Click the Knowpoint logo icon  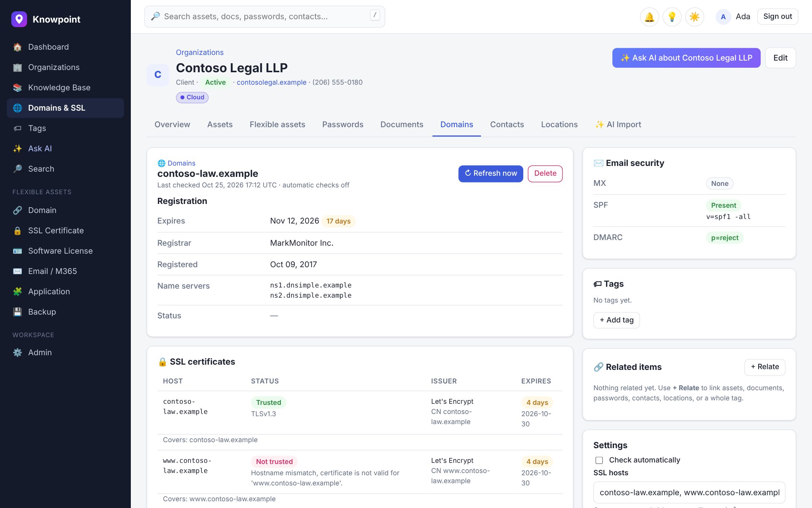click(19, 19)
